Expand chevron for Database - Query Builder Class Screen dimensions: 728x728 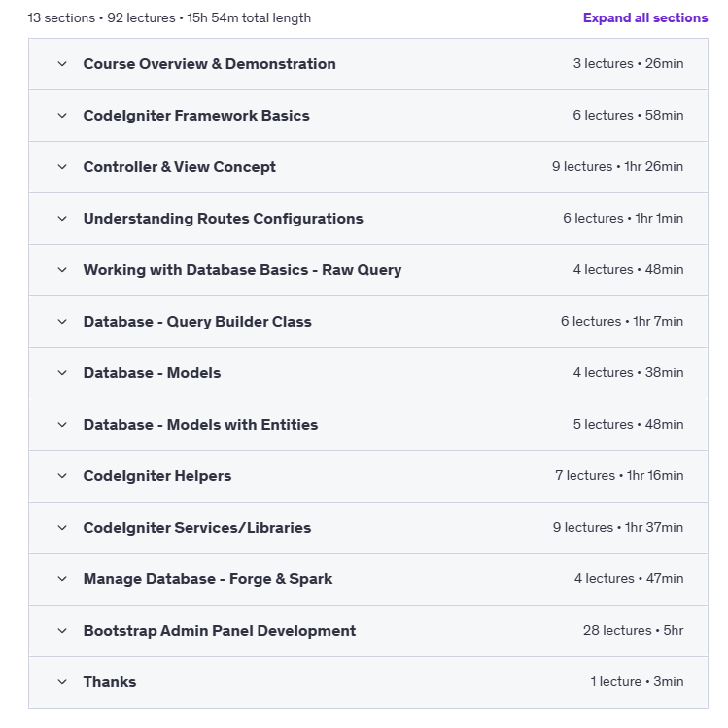62,322
